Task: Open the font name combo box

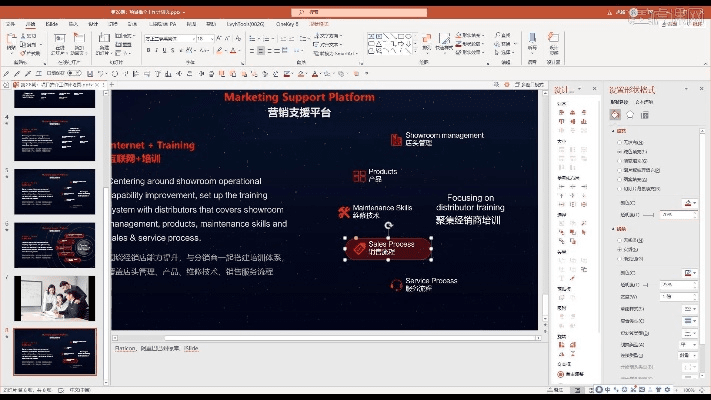Action: click(x=170, y=39)
